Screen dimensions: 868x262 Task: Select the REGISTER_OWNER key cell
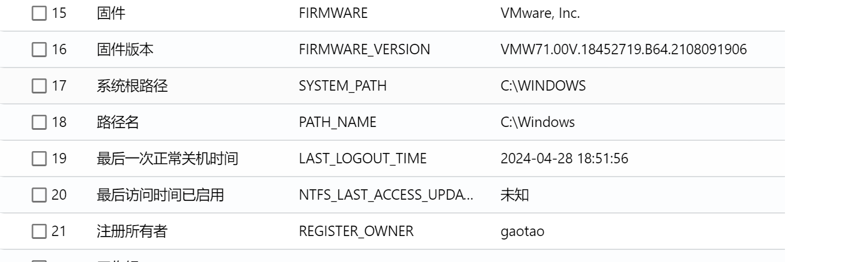point(356,232)
